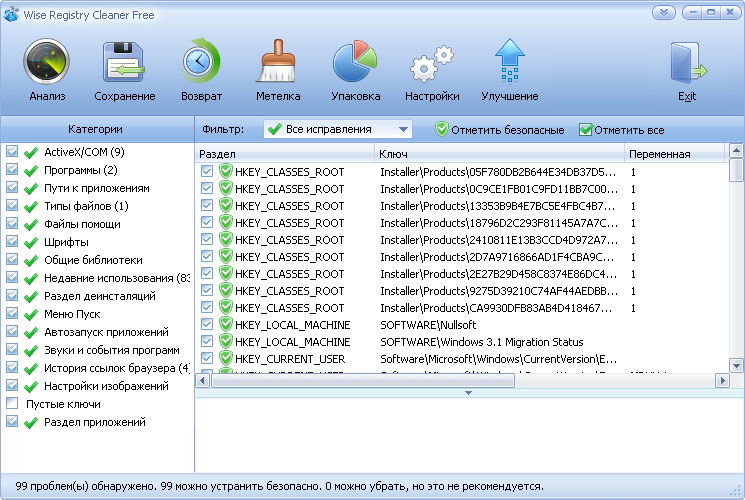Click green check icon beside Шрифты
The width and height of the screenshot is (745, 500).
(x=31, y=243)
